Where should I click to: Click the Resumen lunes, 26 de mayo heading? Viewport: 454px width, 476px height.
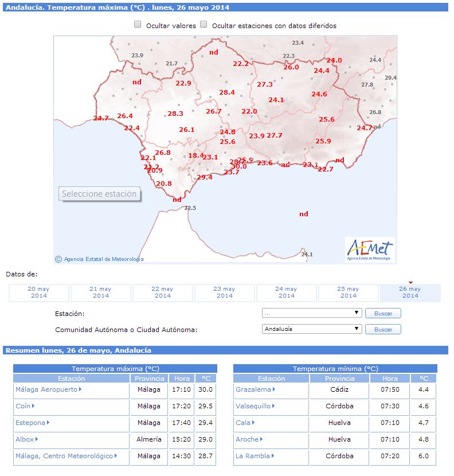[79, 350]
